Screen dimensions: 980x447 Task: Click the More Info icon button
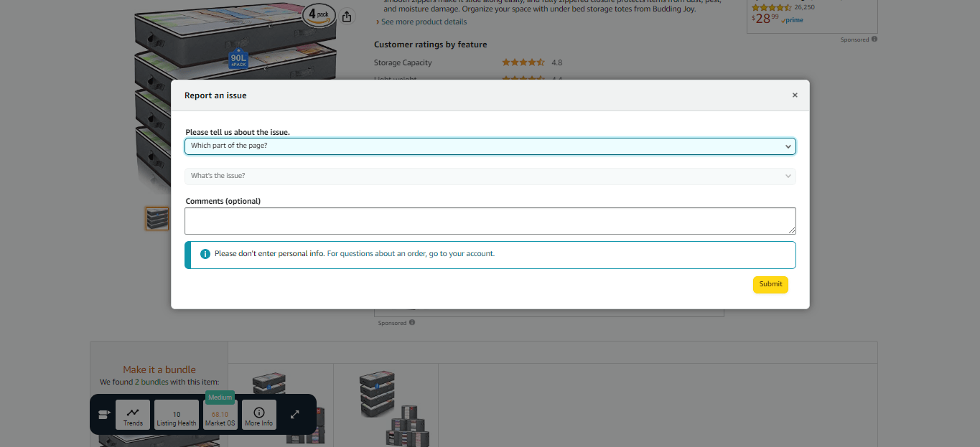(259, 415)
